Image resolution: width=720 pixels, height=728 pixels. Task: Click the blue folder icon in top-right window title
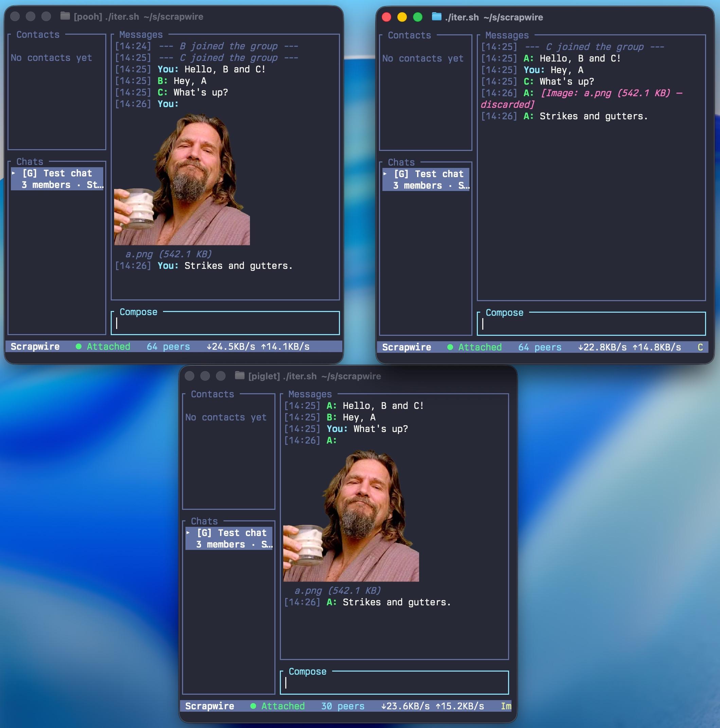436,17
